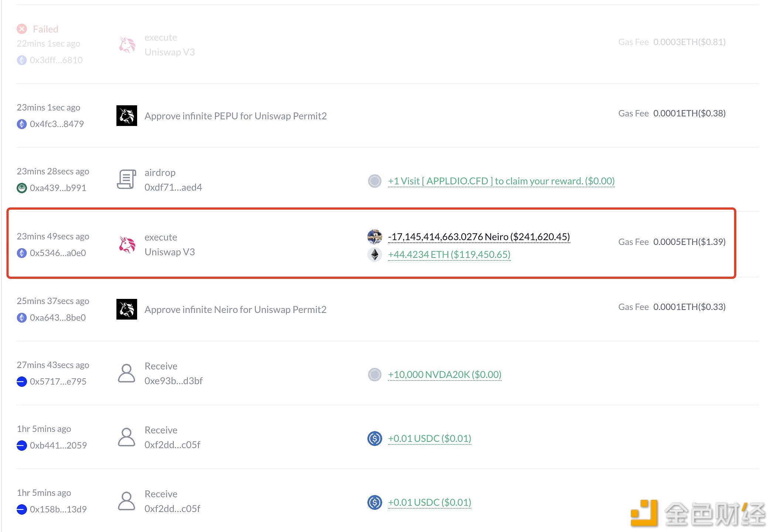Open sender address 0xe93b...d3bf
771x532 pixels.
coord(173,381)
